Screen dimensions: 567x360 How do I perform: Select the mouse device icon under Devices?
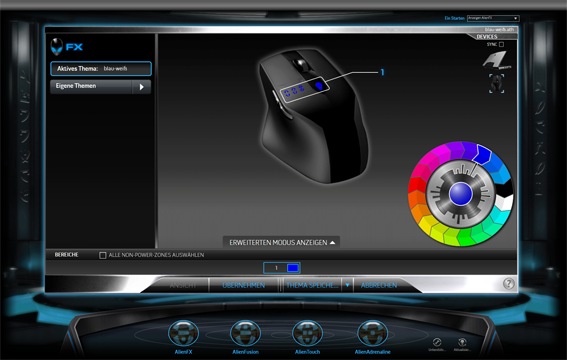click(496, 83)
